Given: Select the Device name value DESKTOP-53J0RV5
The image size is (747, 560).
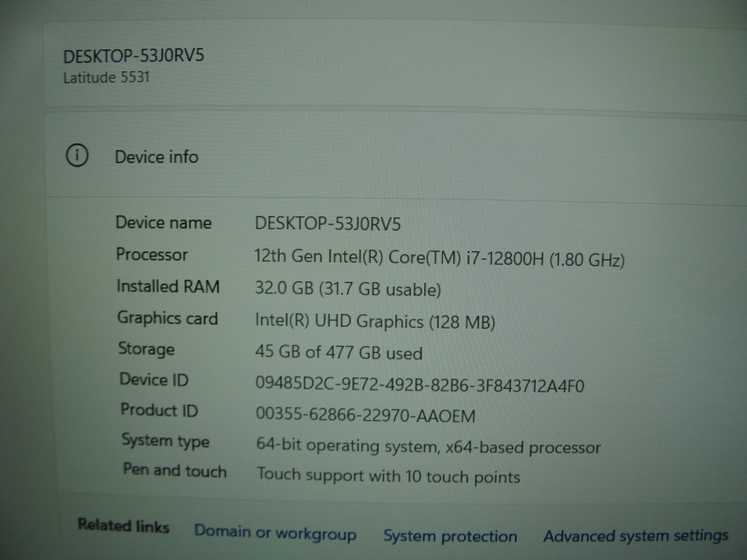Looking at the screenshot, I should [x=328, y=224].
